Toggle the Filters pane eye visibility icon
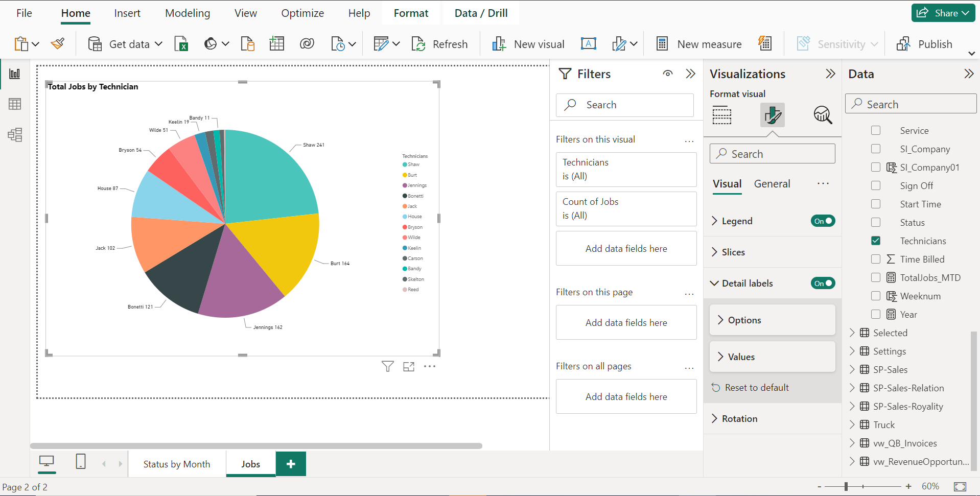 pyautogui.click(x=668, y=74)
